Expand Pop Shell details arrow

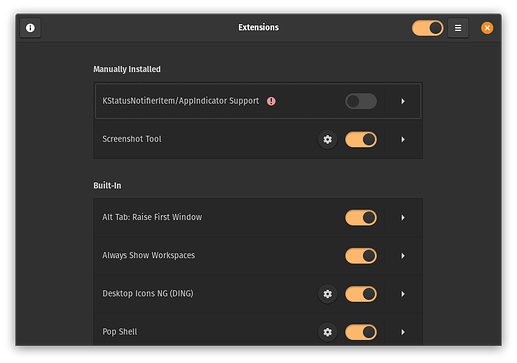click(x=403, y=332)
